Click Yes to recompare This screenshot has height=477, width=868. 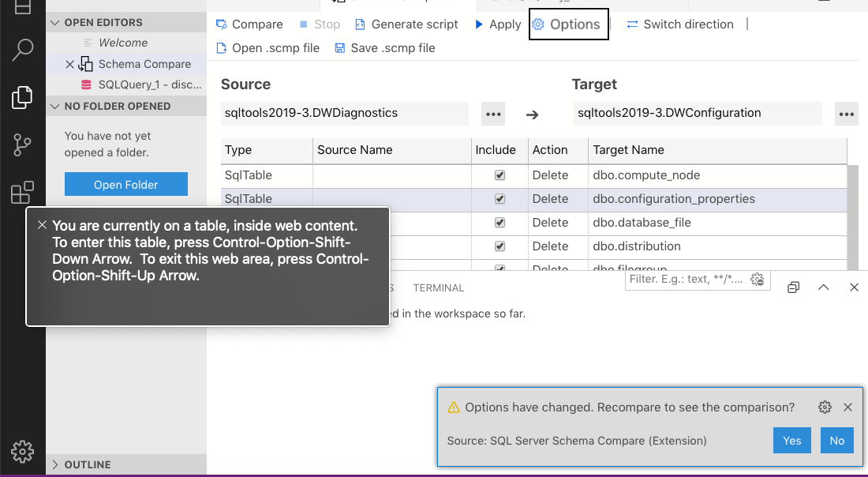pos(792,441)
